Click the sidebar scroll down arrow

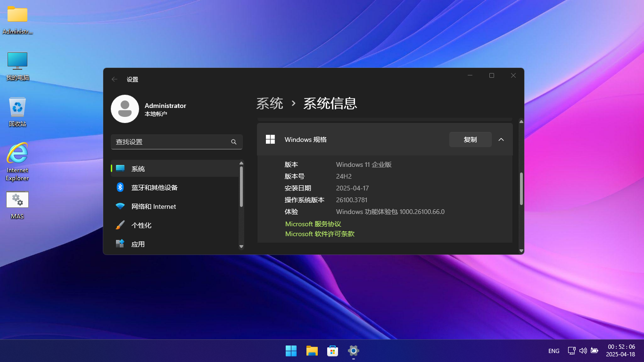click(x=241, y=247)
